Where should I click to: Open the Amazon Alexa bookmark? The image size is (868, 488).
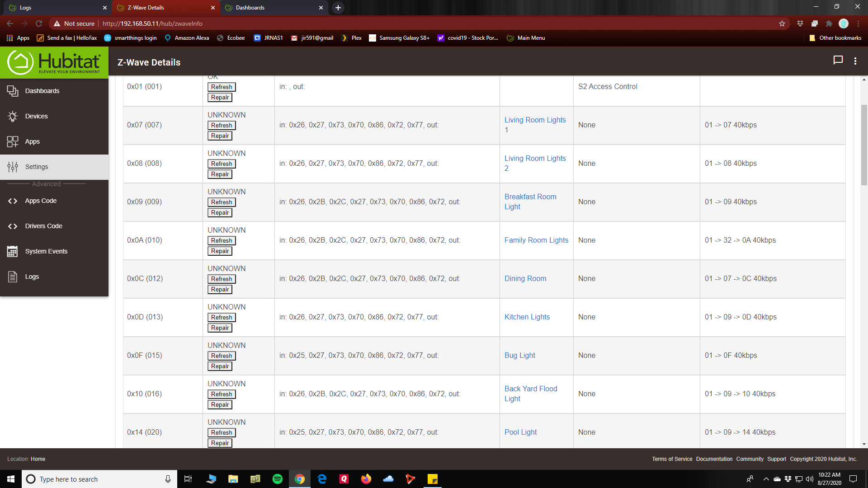click(x=187, y=38)
